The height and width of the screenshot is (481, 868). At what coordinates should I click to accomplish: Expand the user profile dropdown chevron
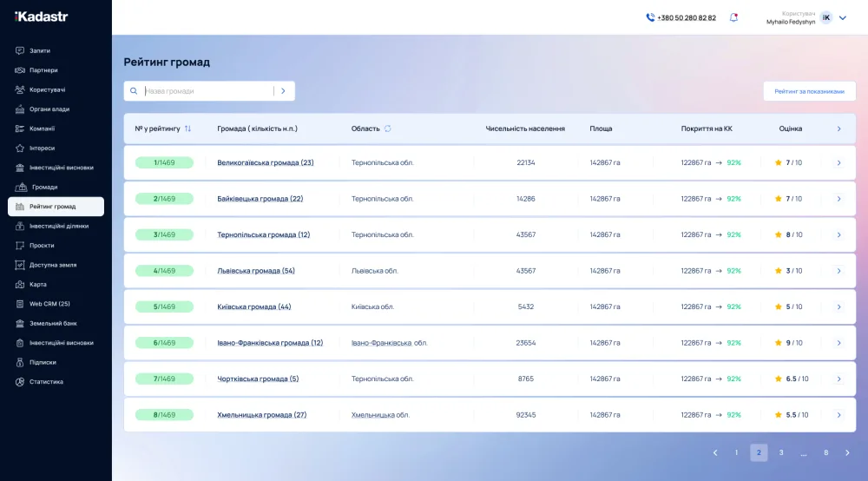point(842,17)
